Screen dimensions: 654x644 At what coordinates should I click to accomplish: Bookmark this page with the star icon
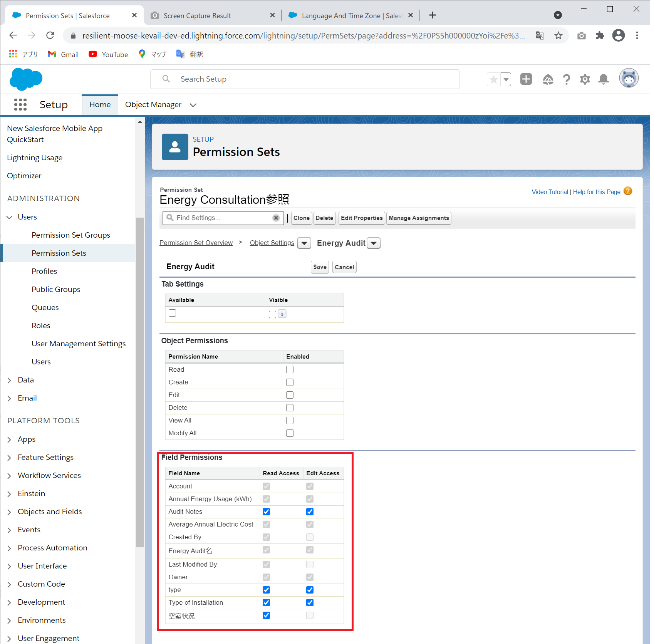click(558, 36)
